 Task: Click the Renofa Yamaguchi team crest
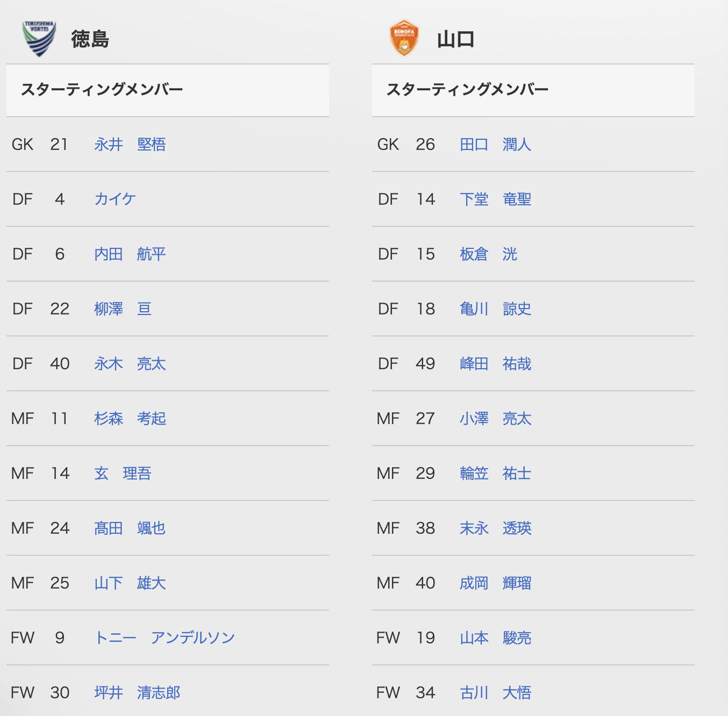[x=404, y=38]
